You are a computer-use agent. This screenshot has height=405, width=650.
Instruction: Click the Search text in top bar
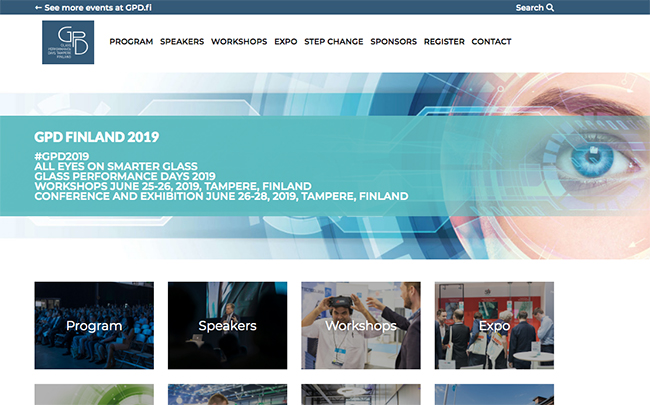click(529, 7)
